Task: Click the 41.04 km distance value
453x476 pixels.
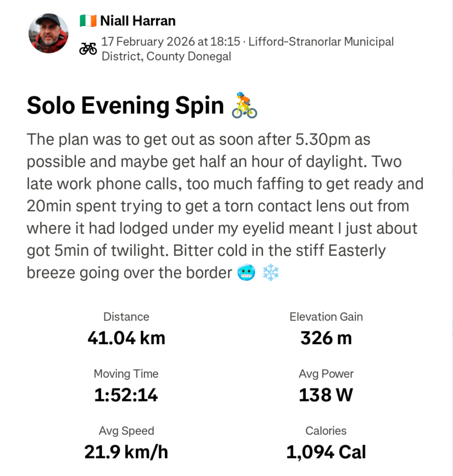Action: click(126, 338)
